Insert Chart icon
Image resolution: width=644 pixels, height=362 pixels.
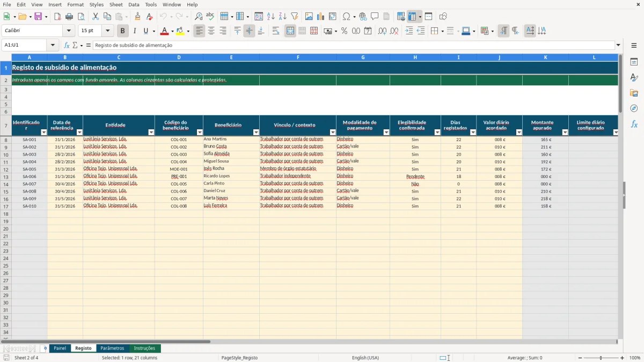321,17
